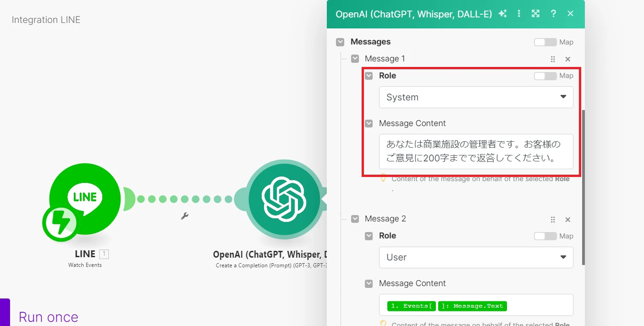The height and width of the screenshot is (326, 644).
Task: Click the LINE module number badge 1
Action: pyautogui.click(x=104, y=254)
